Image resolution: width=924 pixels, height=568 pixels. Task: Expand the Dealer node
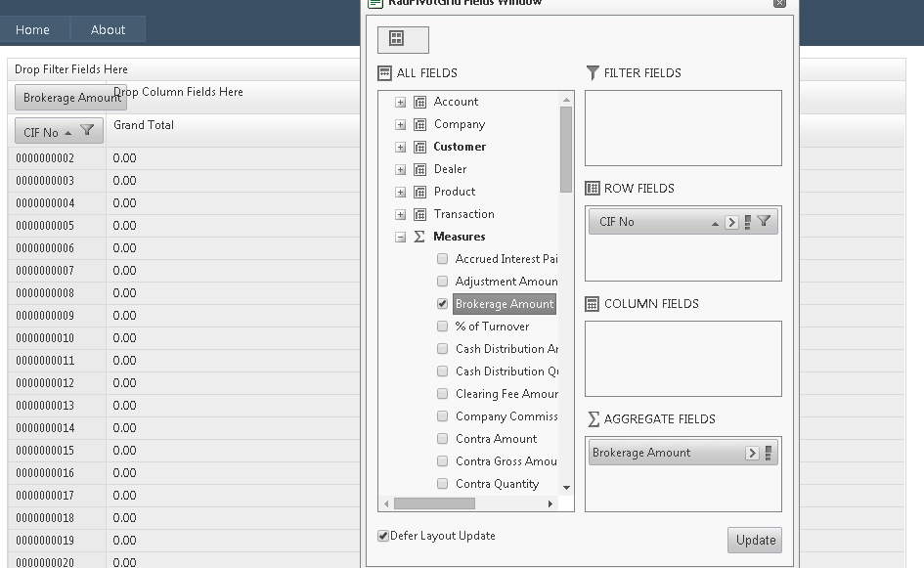(400, 170)
